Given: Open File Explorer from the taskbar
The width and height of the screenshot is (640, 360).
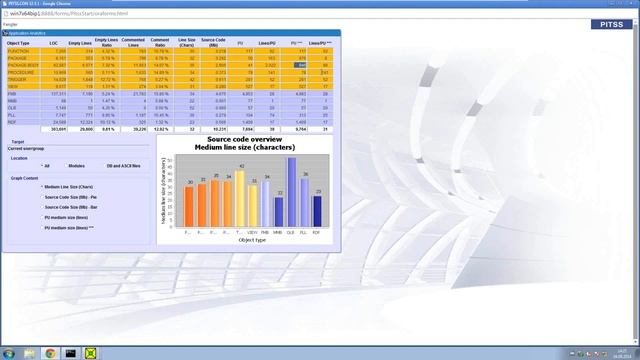Looking at the screenshot, I should point(29,353).
